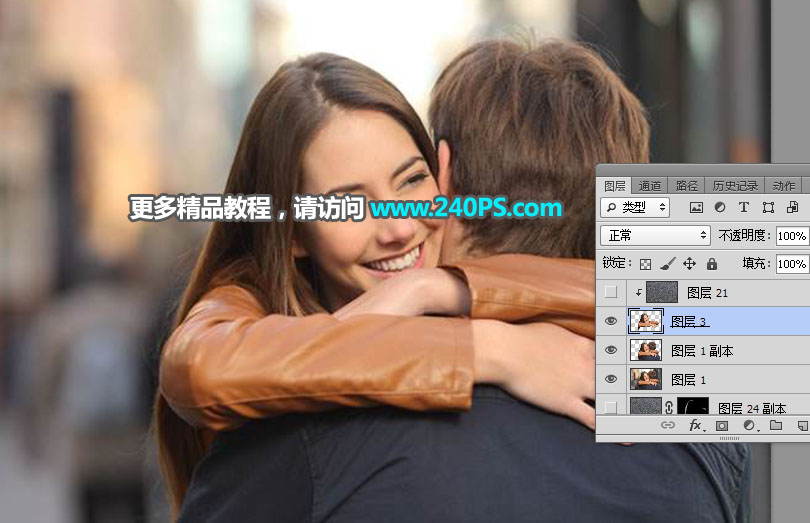
Task: Lock image pixels brush icon
Action: 667,264
